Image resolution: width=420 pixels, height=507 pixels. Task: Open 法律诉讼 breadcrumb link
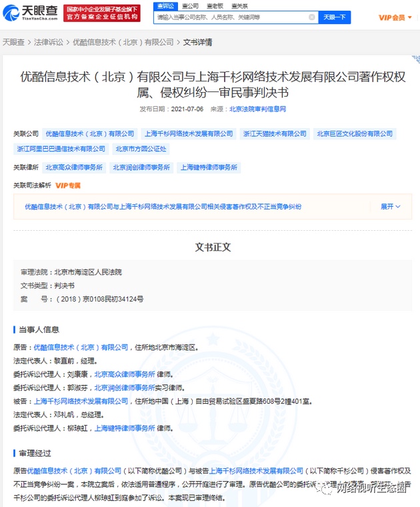coord(49,42)
